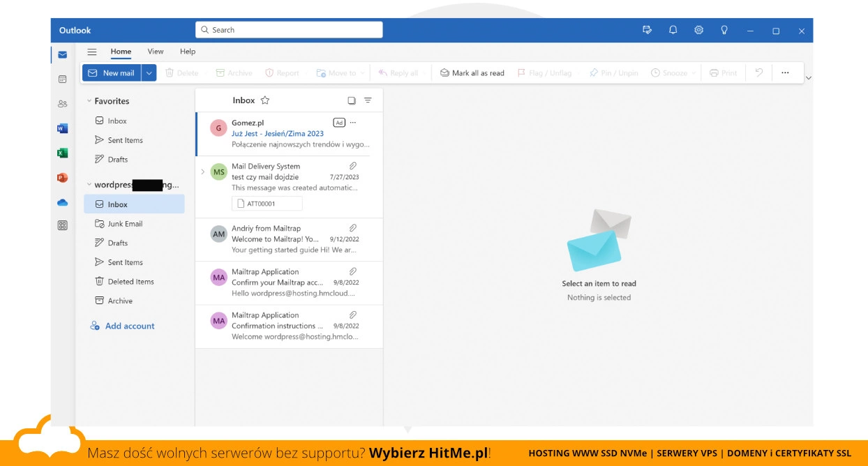Click the Print toolbar button
This screenshot has height=466, width=868.
point(723,73)
